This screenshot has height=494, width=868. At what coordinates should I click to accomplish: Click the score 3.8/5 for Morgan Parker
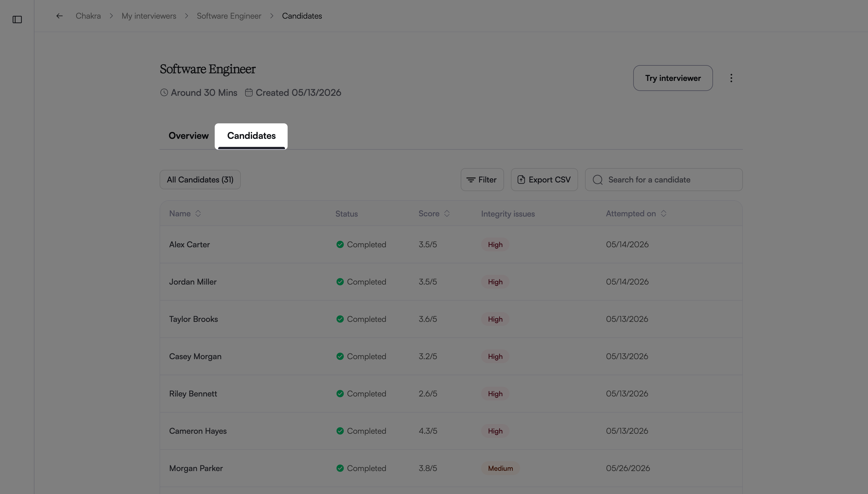pyautogui.click(x=428, y=468)
